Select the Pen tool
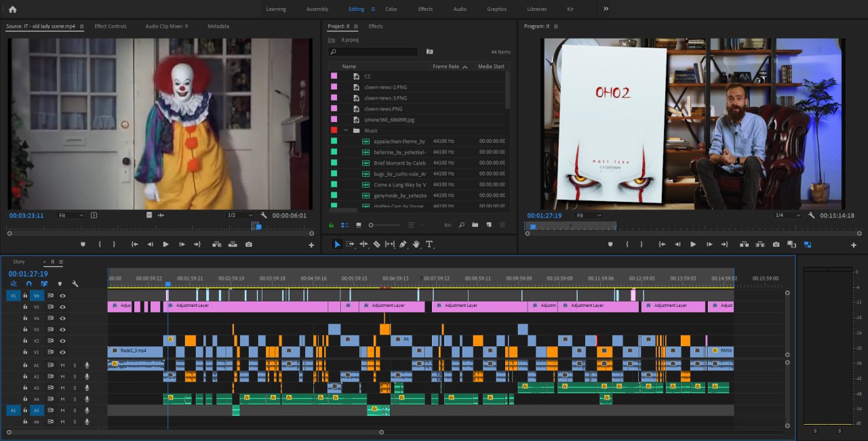This screenshot has height=441, width=868. [x=403, y=244]
